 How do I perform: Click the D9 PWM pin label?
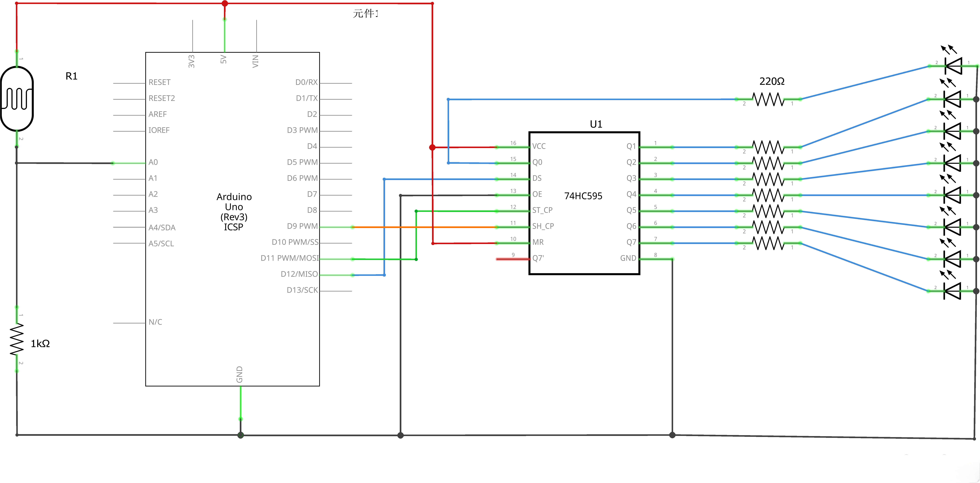pos(302,226)
